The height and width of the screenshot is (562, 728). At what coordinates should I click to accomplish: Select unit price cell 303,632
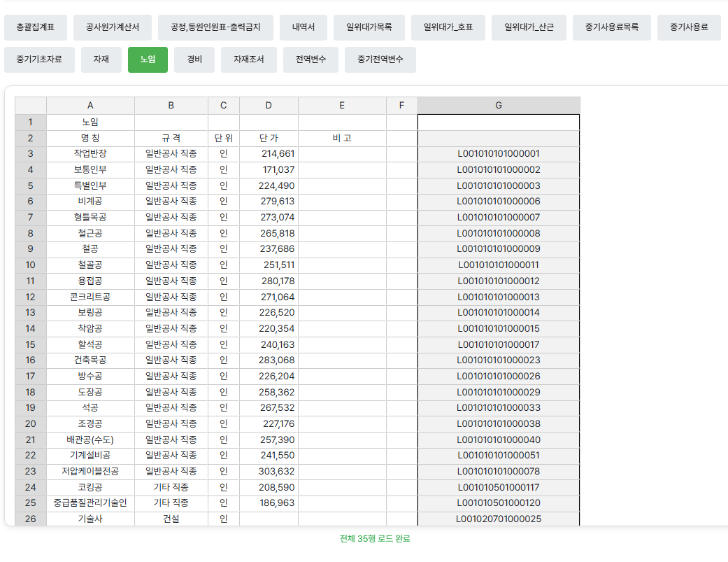(x=269, y=471)
